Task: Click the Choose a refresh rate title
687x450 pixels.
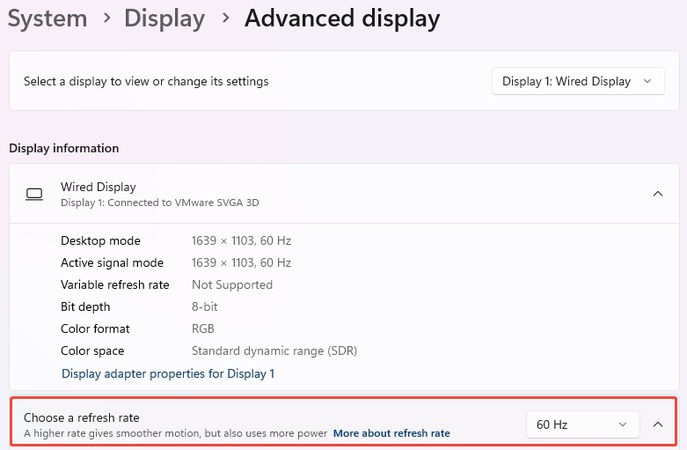Action: pyautogui.click(x=82, y=416)
